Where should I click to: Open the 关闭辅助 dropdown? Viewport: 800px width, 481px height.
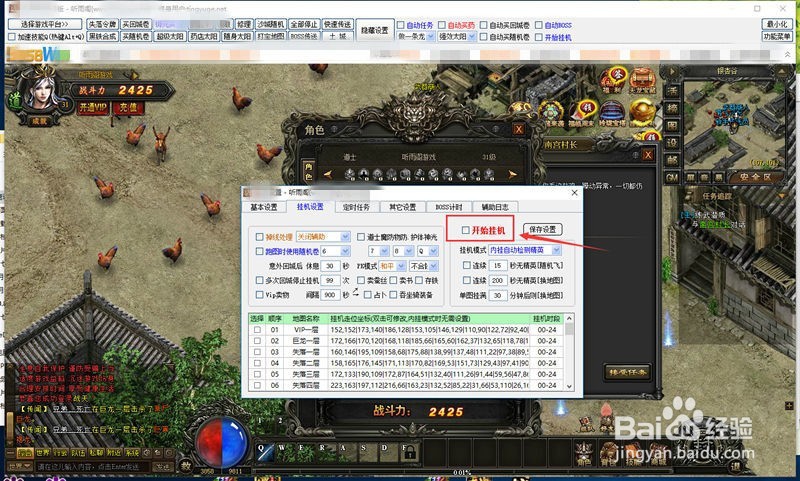click(x=322, y=237)
